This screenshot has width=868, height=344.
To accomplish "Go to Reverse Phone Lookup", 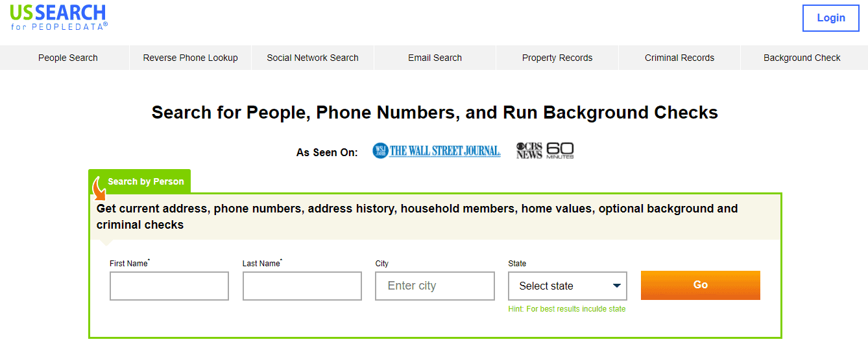I will pyautogui.click(x=191, y=58).
